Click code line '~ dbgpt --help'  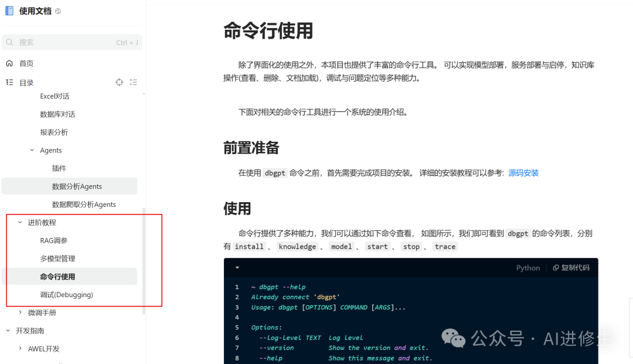(278, 287)
